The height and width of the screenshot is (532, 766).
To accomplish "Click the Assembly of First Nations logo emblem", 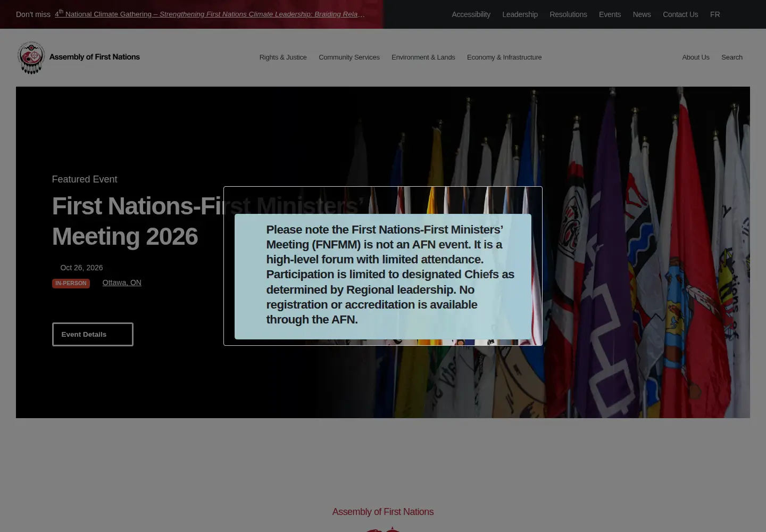I will pos(31,57).
